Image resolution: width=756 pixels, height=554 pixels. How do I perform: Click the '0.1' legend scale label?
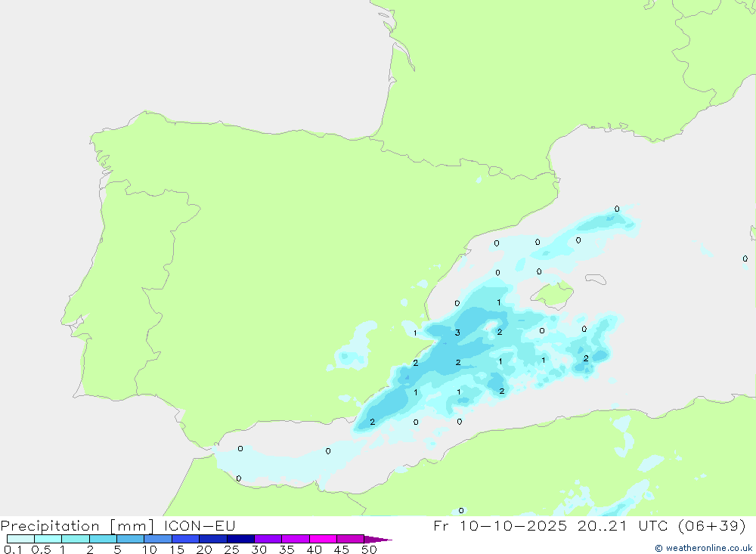(x=13, y=549)
